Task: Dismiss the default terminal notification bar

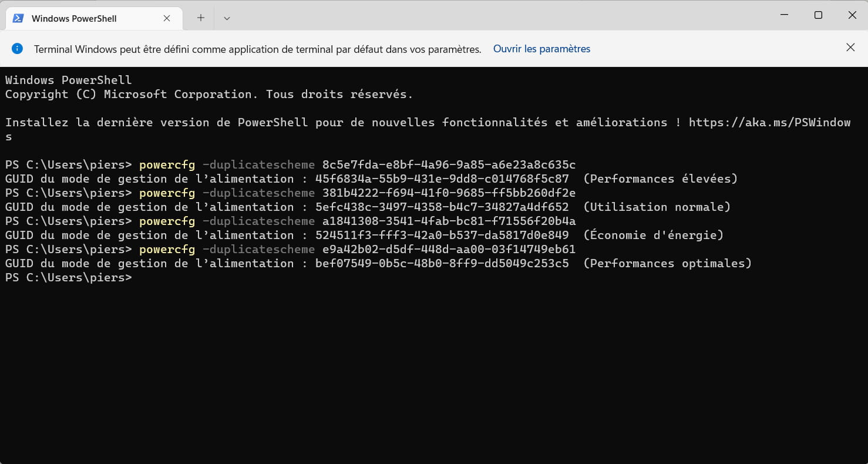Action: (x=850, y=48)
